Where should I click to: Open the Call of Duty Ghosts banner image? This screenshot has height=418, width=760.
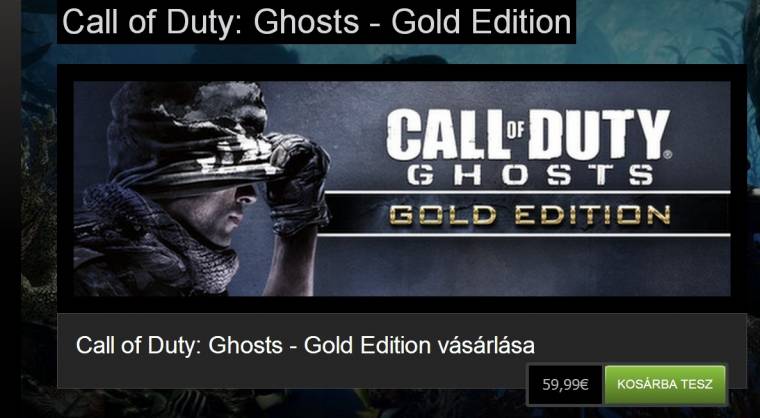402,188
